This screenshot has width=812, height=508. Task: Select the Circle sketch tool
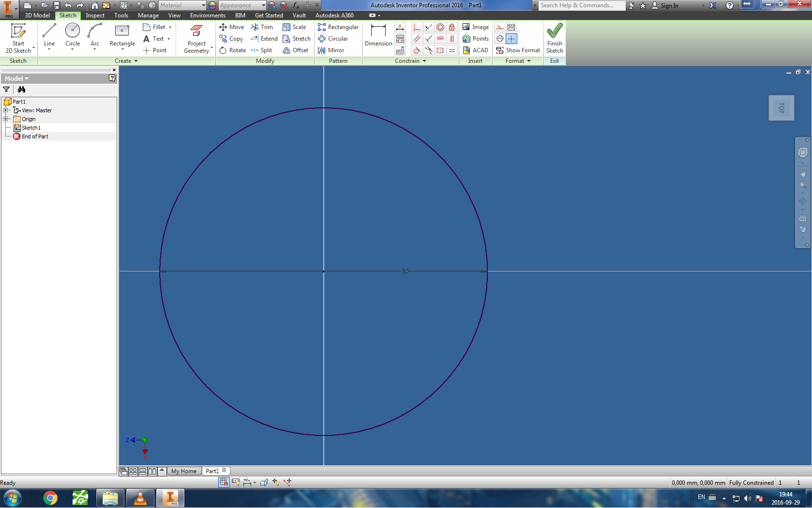[73, 36]
